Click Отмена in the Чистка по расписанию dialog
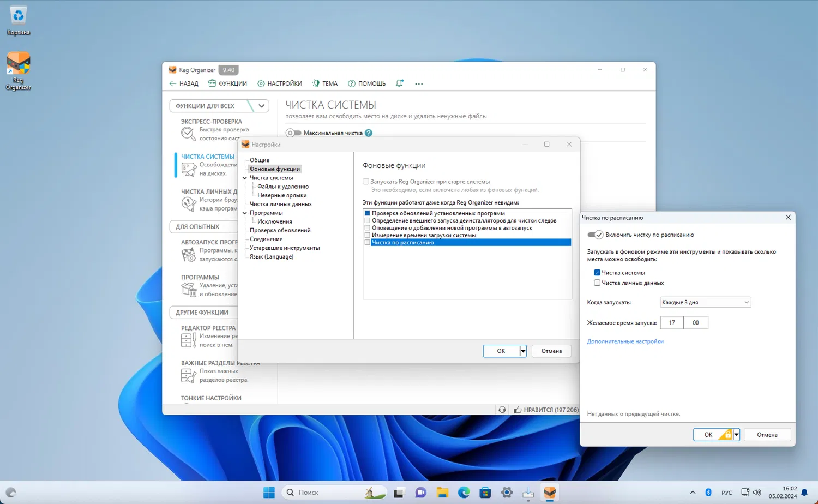Screen dimensions: 818x504 click(767, 435)
